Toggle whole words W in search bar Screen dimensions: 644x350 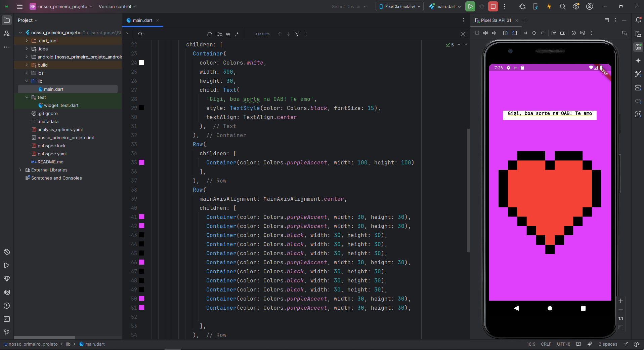[228, 34]
